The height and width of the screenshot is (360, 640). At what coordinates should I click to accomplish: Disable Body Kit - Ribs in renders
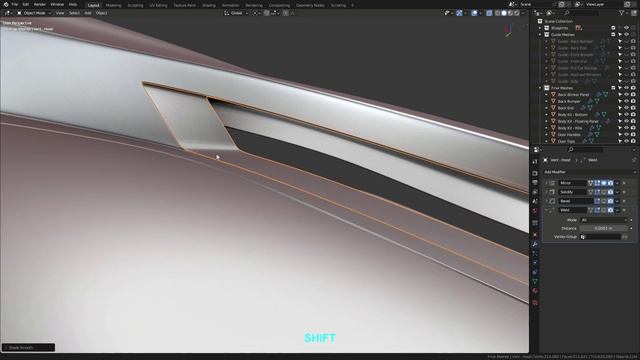[633, 128]
